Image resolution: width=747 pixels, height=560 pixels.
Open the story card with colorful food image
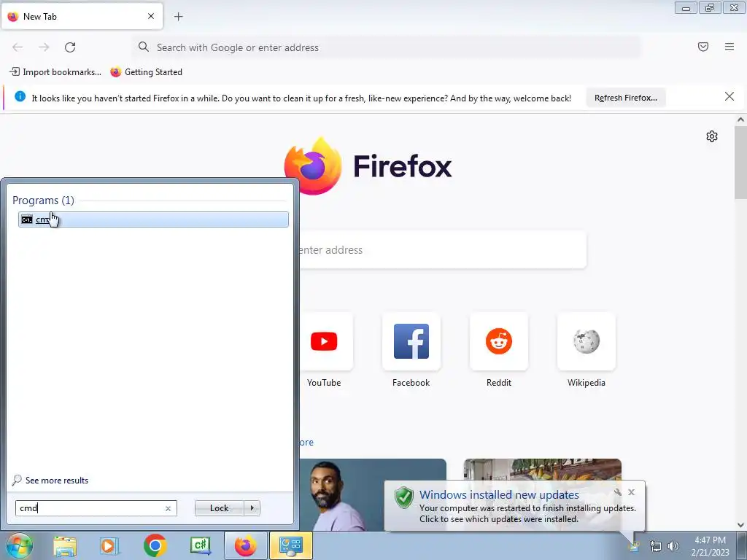[542, 470]
